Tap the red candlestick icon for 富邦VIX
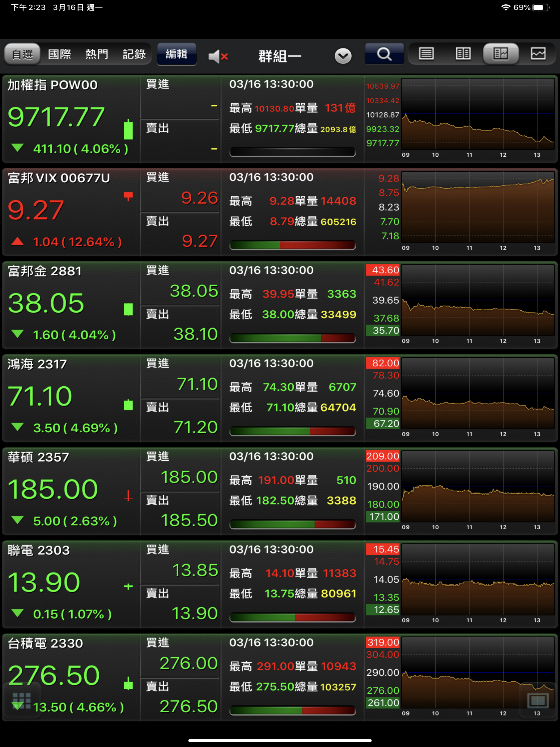The image size is (560, 747). click(128, 196)
